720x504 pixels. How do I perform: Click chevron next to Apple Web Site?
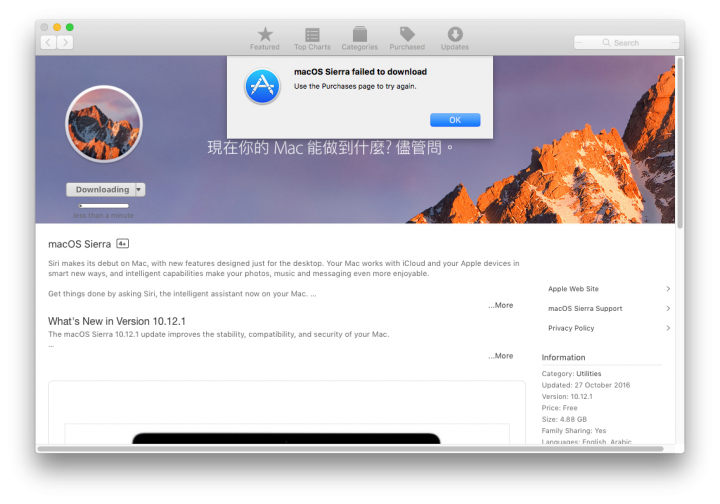[x=668, y=289]
